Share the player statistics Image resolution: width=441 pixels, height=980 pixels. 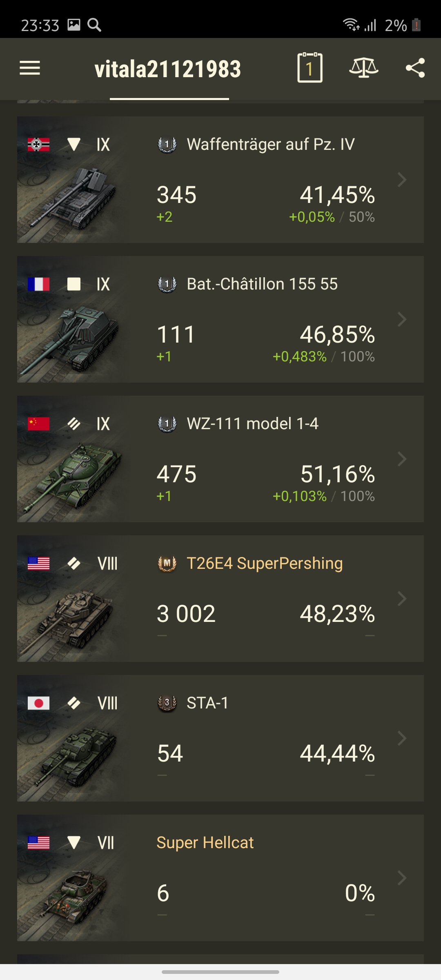pos(415,68)
